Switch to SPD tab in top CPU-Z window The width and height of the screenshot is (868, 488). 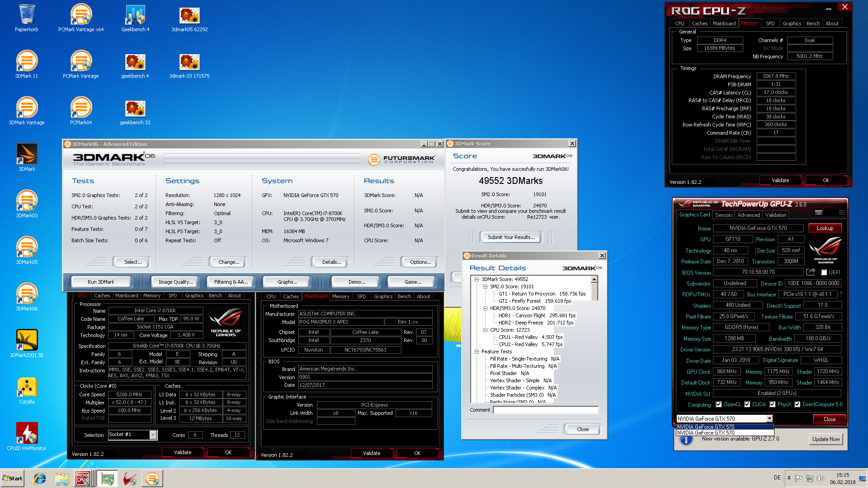770,23
